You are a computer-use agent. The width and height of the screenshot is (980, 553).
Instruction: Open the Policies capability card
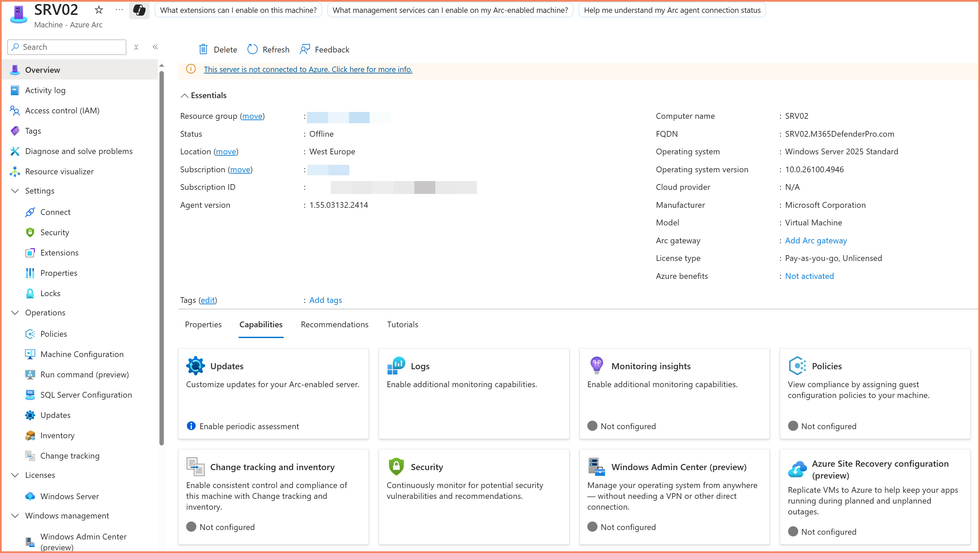pyautogui.click(x=875, y=394)
